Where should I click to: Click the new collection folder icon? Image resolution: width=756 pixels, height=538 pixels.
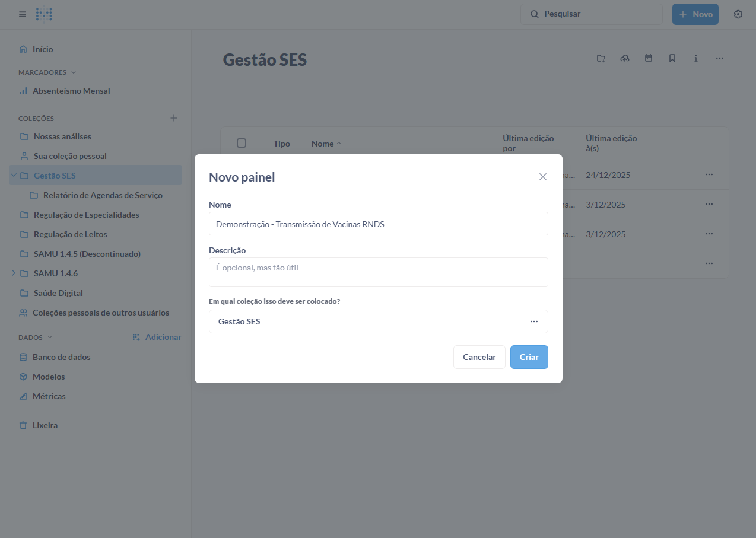(x=601, y=58)
